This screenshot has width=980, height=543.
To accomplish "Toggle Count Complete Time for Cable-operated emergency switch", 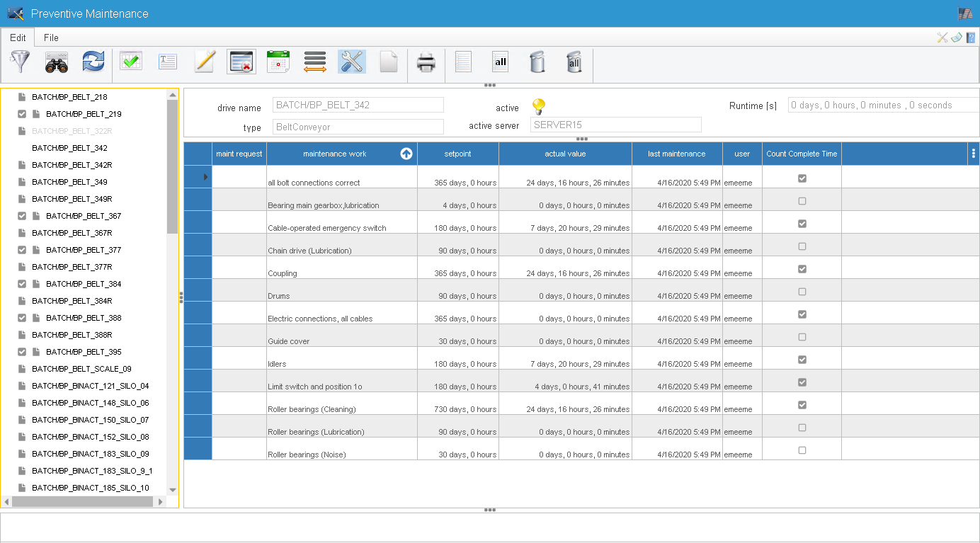I will pyautogui.click(x=802, y=224).
